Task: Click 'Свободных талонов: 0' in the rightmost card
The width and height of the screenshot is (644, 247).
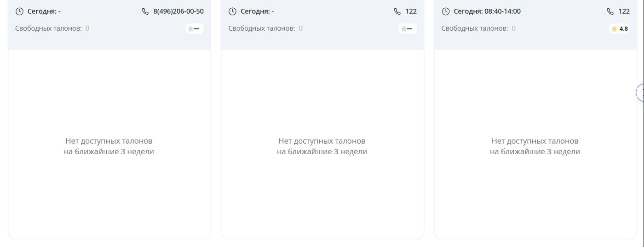Action: pos(478,28)
